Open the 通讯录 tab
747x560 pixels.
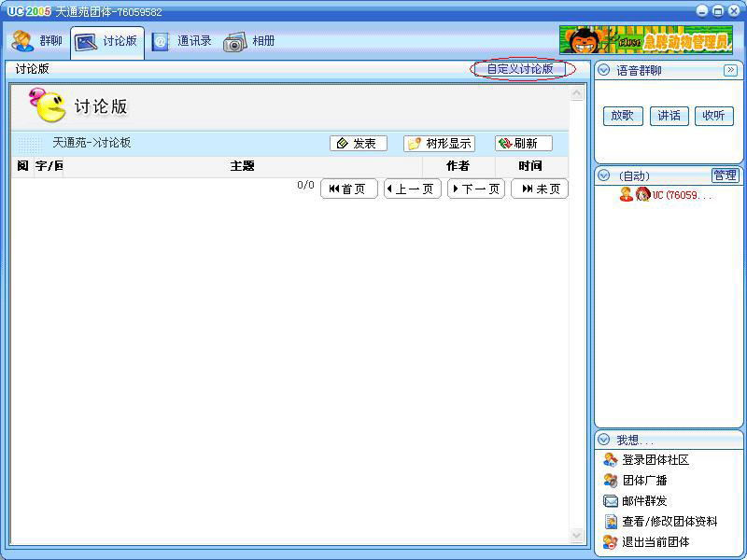(x=181, y=41)
